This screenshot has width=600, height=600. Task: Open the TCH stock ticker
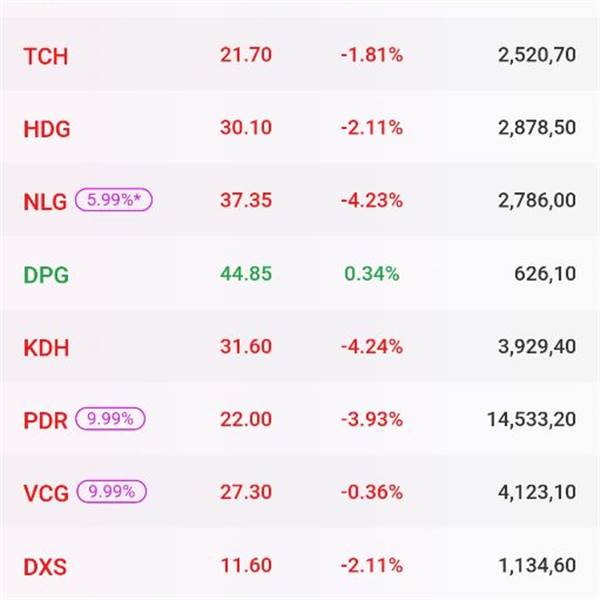click(x=45, y=56)
